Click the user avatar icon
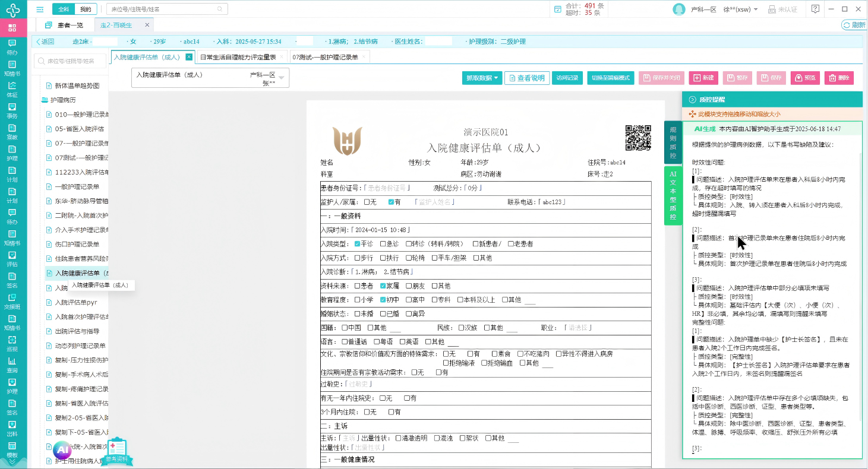 point(679,9)
